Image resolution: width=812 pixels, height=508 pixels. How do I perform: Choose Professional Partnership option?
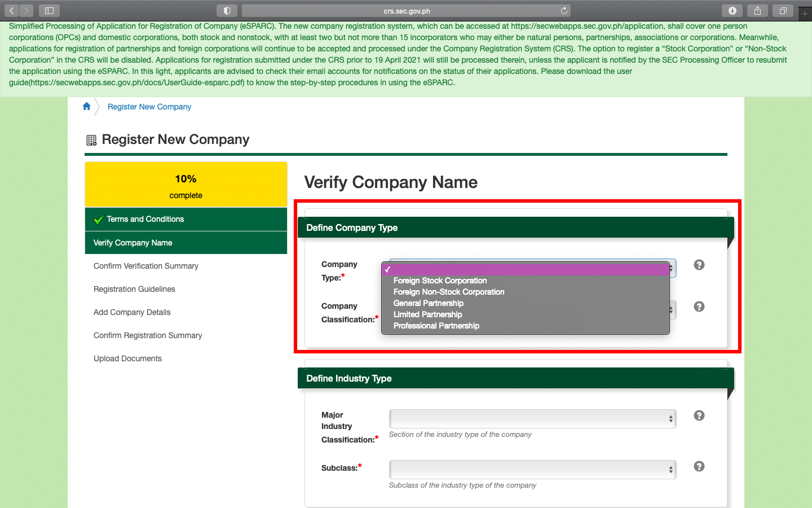coord(436,326)
